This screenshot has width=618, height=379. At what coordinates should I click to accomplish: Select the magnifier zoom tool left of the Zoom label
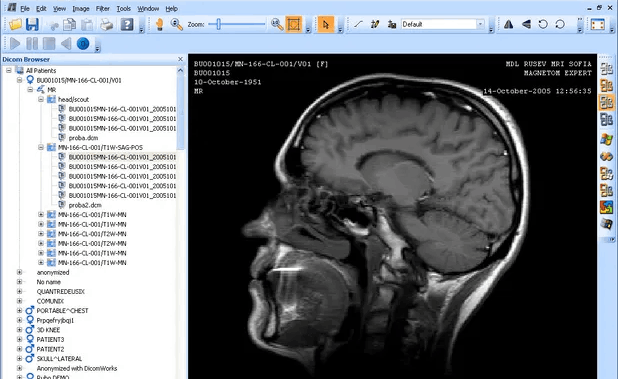[176, 24]
